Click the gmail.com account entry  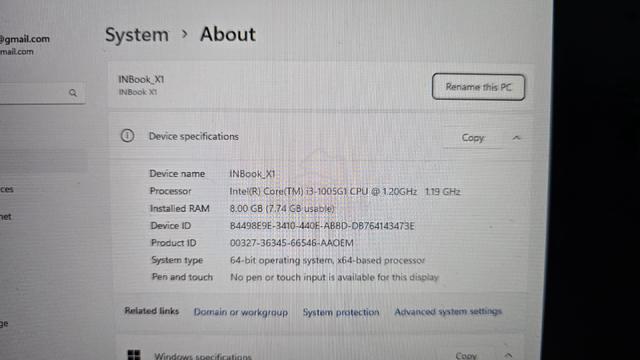click(x=24, y=39)
